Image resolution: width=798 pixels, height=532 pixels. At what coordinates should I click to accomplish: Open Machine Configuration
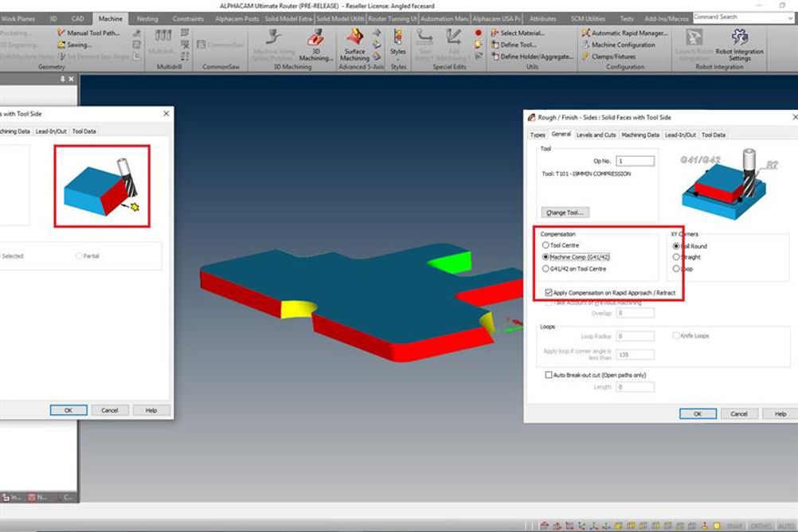pos(618,45)
